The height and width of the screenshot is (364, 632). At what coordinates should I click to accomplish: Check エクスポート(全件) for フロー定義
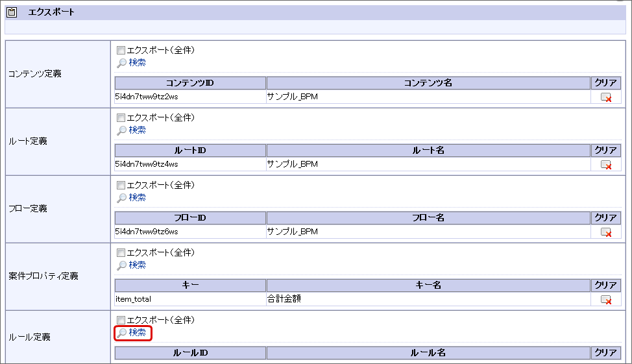point(121,186)
